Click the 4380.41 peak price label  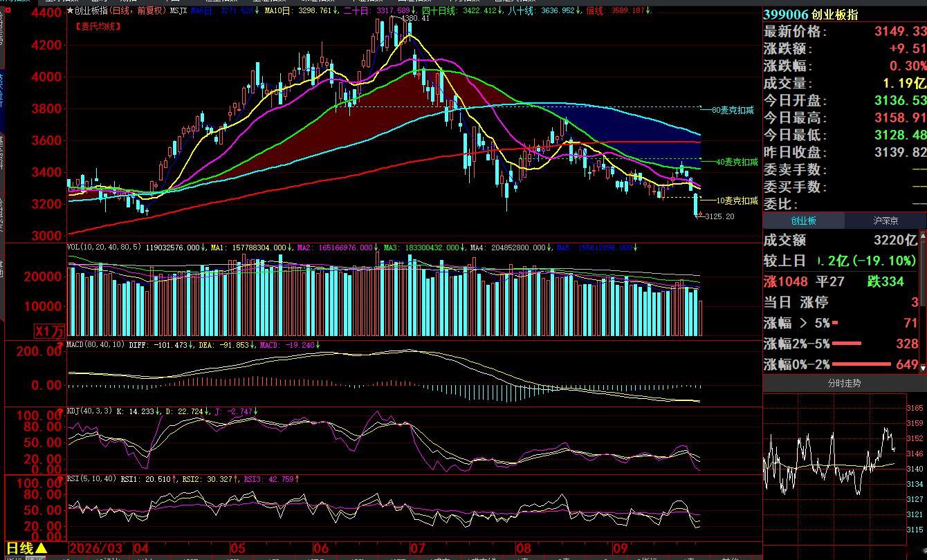click(415, 19)
